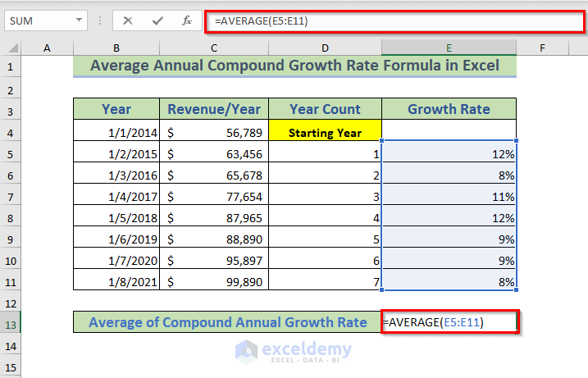Select the date cell 1/8/2021
This screenshot has height=378, width=588.
click(x=116, y=281)
